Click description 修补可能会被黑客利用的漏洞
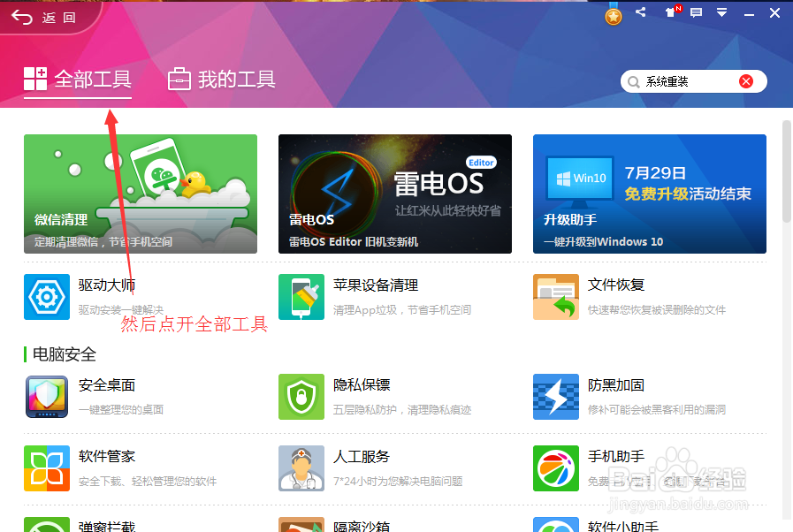Viewport: 793px width, 532px height. 657,410
